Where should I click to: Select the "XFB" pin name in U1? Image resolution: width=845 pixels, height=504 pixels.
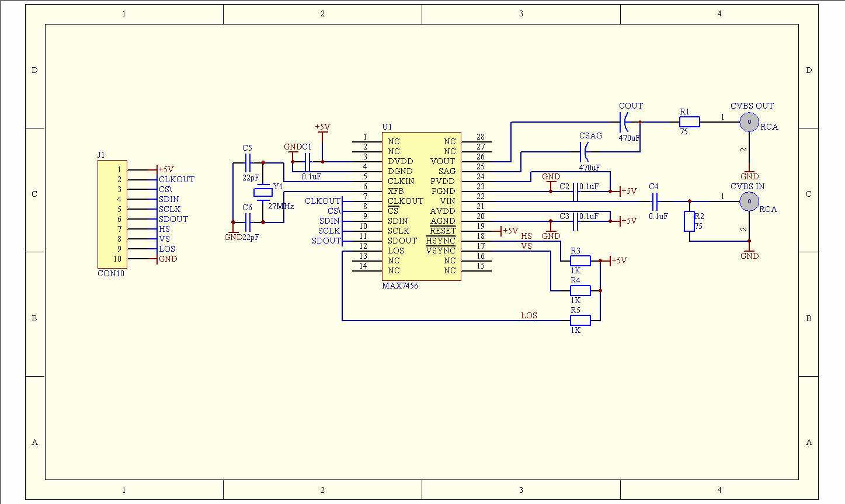coord(396,191)
